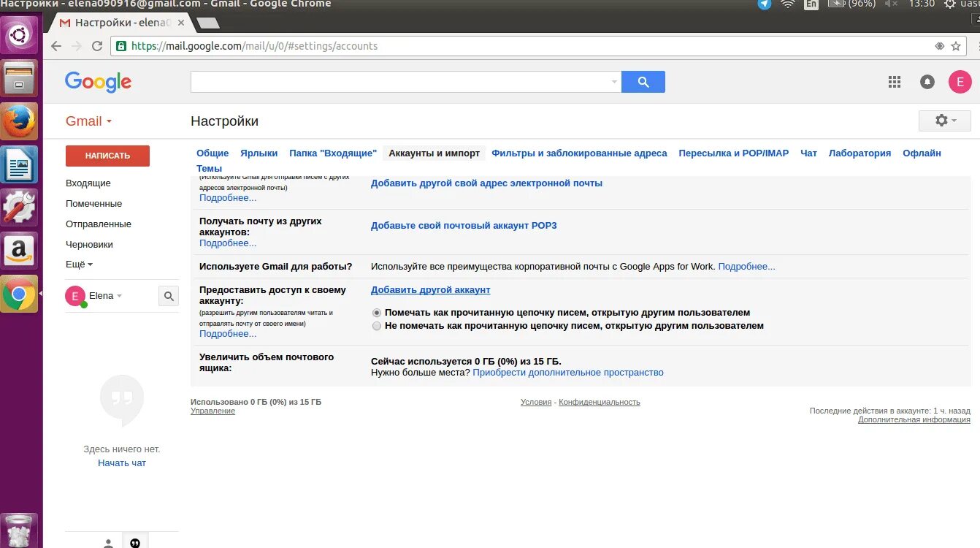Click the blue search magnifier button
The width and height of the screenshot is (980, 548).
(x=643, y=82)
